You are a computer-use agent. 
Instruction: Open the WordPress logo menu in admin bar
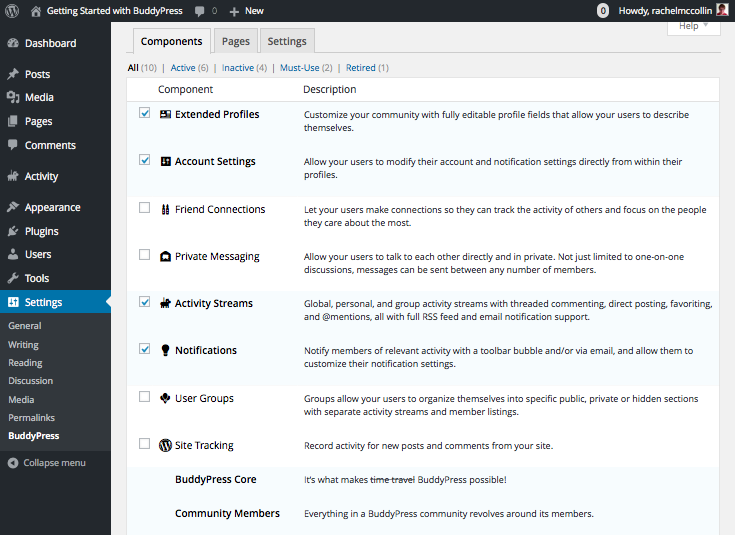pos(12,10)
